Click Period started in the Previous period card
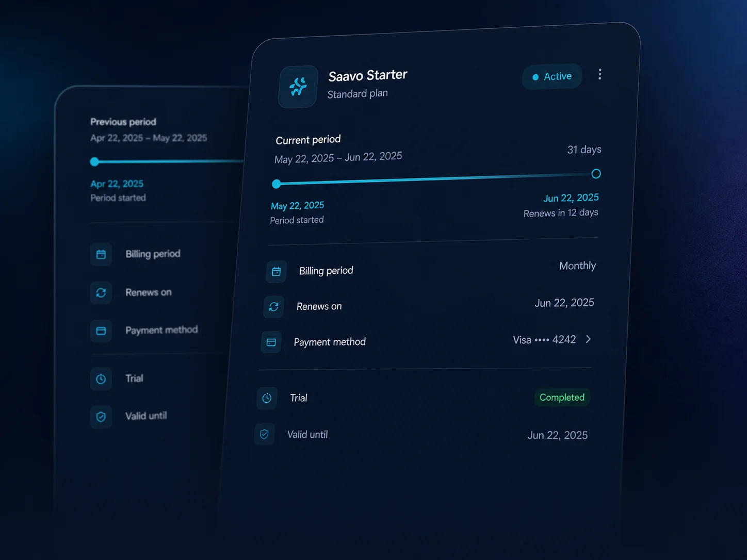The width and height of the screenshot is (747, 560). 118,197
